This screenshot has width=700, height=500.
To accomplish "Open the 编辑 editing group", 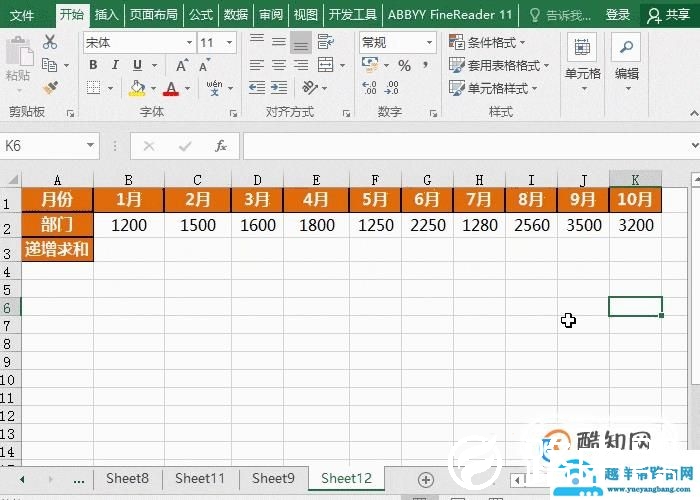I will pyautogui.click(x=627, y=62).
